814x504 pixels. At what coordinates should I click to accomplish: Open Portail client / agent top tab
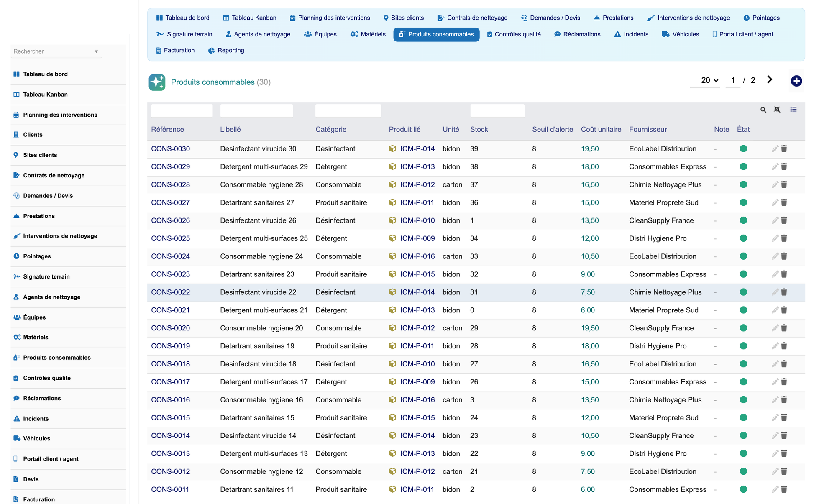point(742,34)
